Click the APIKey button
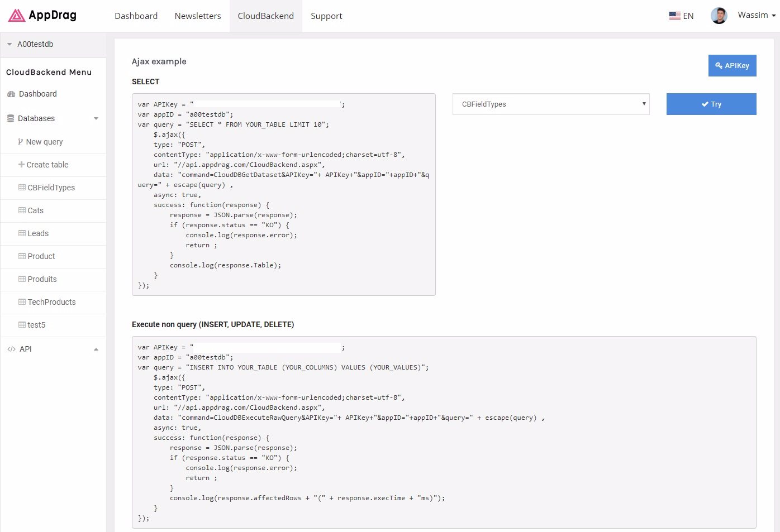 click(732, 65)
